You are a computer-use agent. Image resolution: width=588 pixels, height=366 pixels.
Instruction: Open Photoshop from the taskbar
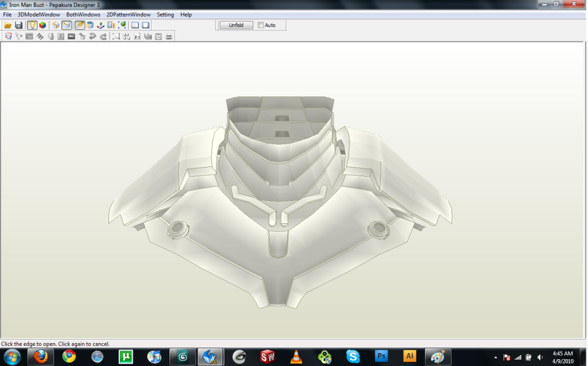(381, 356)
